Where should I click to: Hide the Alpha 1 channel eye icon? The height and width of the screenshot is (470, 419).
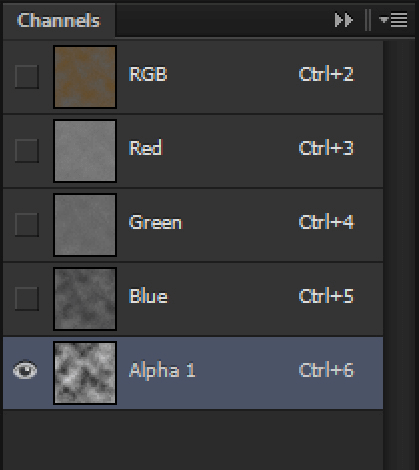point(25,371)
